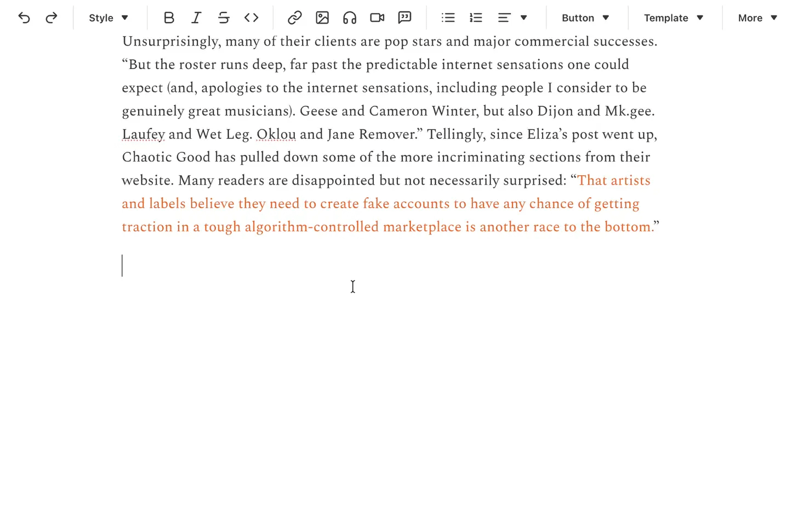
Task: Click the word "Unsurprisingly" at paragraph start
Action: click(169, 42)
